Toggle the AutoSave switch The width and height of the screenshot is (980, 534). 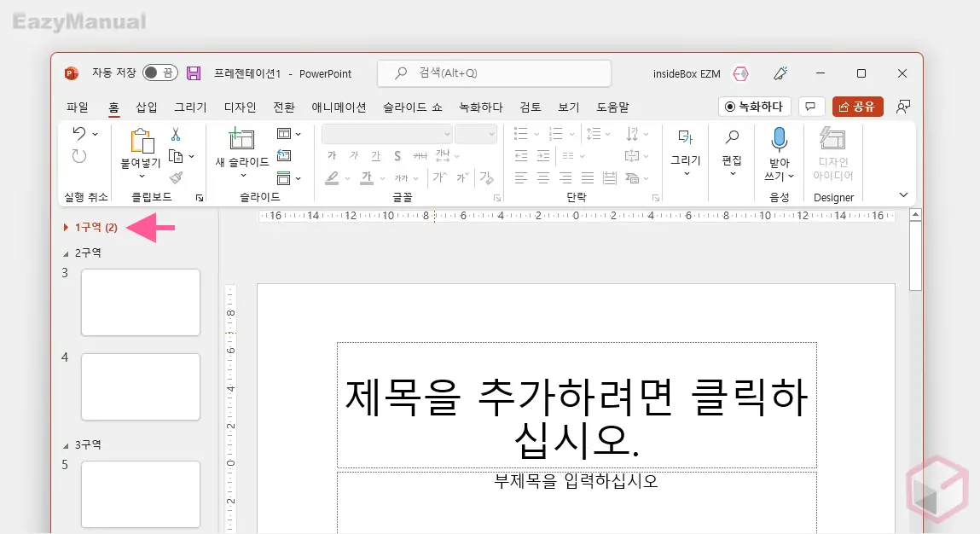click(160, 73)
